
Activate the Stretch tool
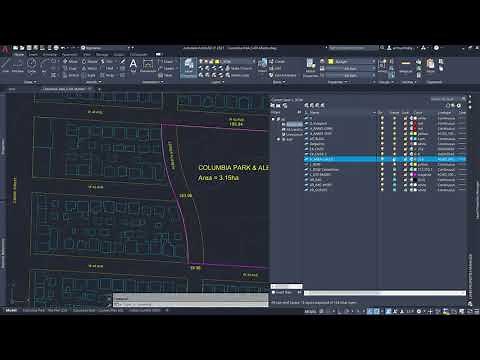tap(71, 75)
